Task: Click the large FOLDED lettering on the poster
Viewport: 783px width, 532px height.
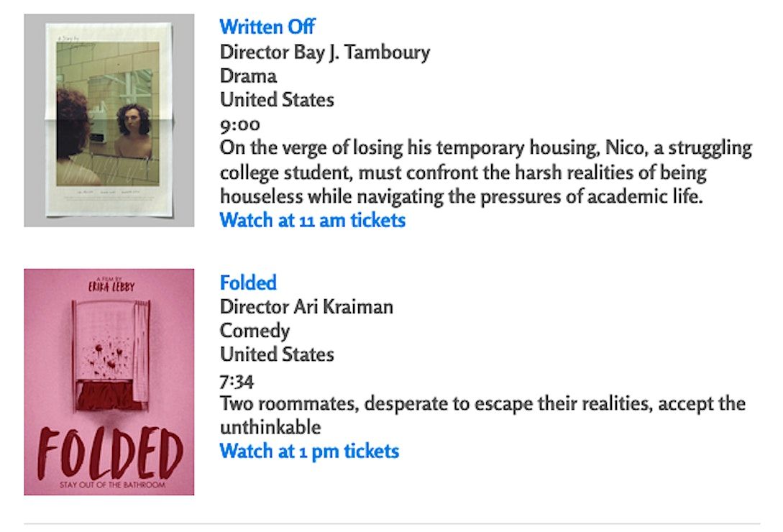Action: (x=109, y=456)
